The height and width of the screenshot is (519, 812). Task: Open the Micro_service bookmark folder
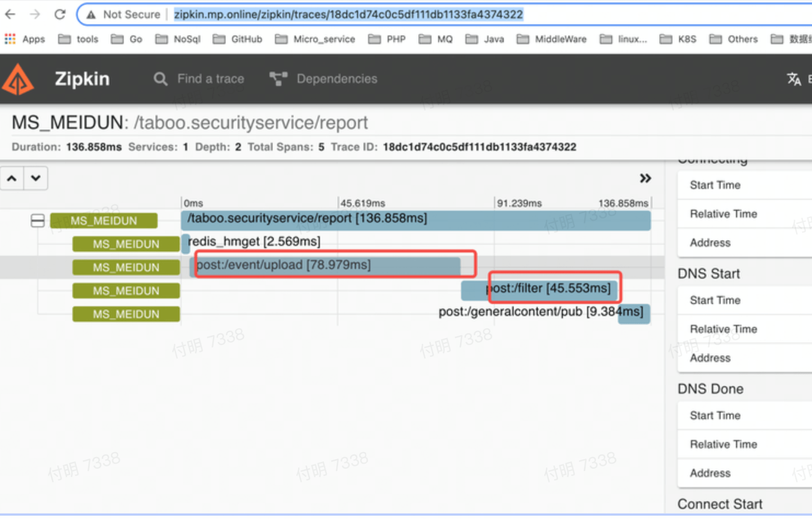pos(315,39)
